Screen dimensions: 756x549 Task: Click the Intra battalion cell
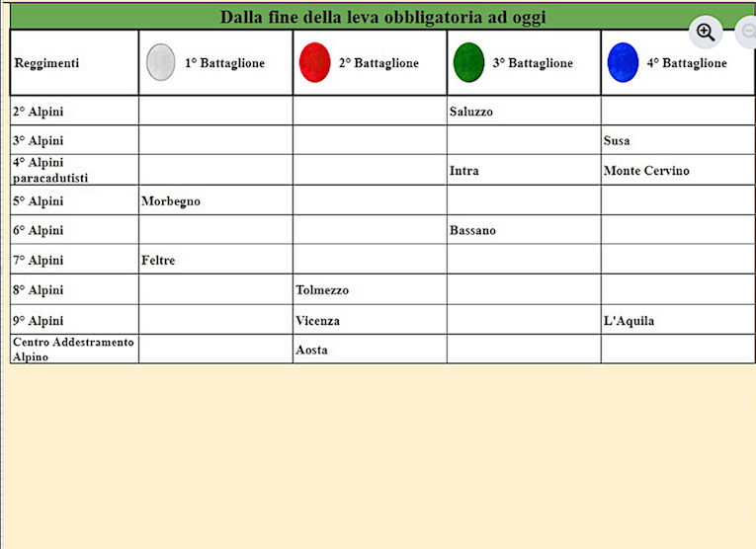click(464, 171)
